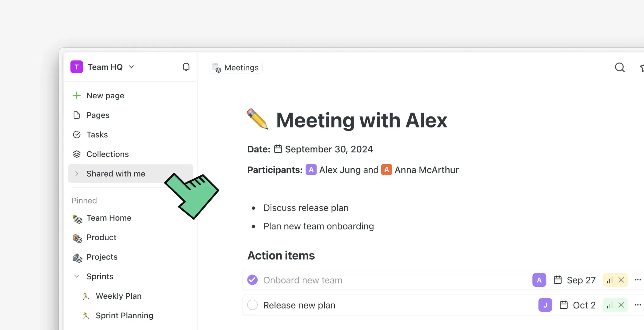Open the Meetings breadcrumb
The width and height of the screenshot is (644, 330).
(x=236, y=67)
